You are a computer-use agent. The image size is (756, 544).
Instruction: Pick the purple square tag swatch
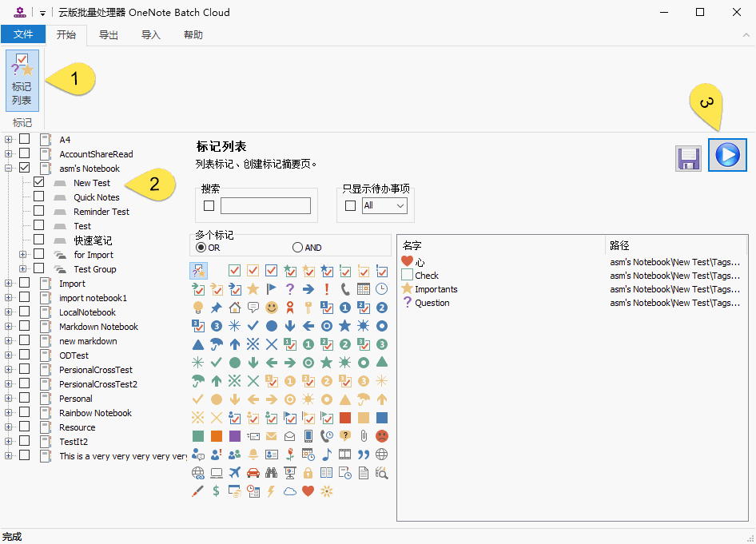click(x=235, y=436)
